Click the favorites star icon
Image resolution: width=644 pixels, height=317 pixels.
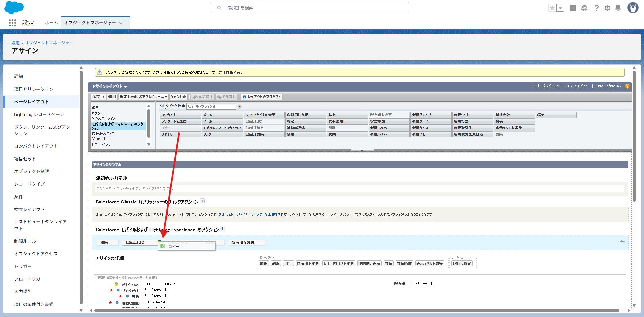click(552, 8)
